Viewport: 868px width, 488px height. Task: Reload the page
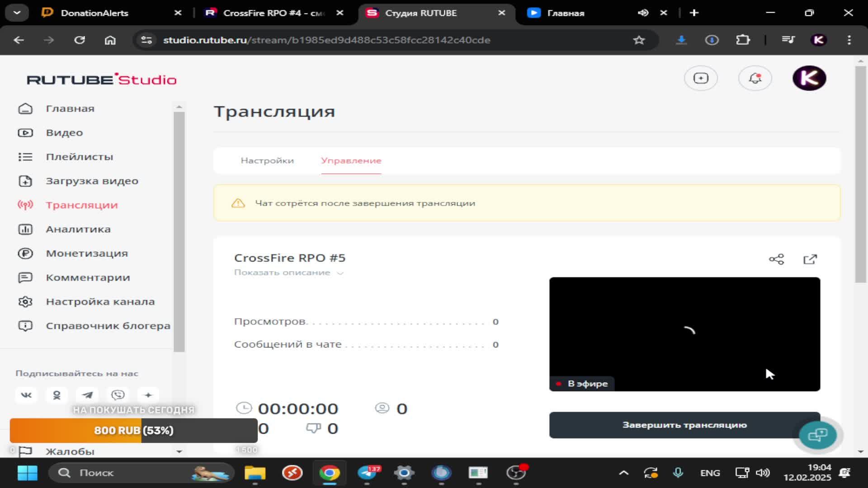click(80, 40)
